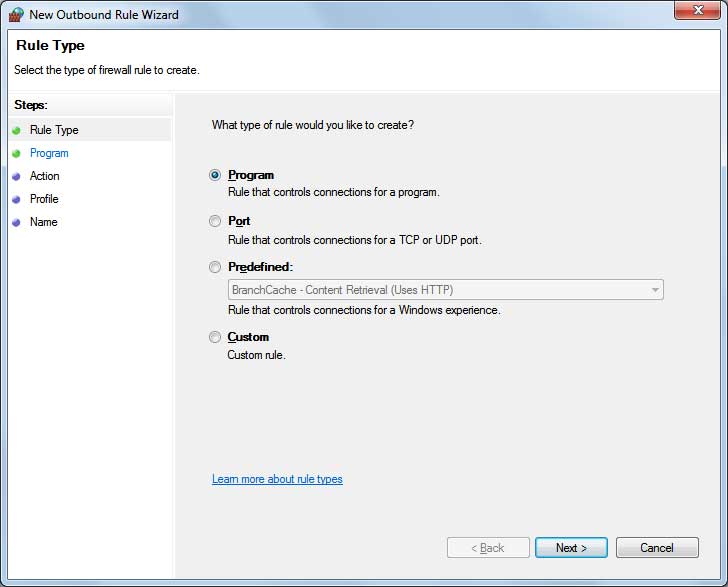Go to the Action step label in sidebar

(x=45, y=176)
